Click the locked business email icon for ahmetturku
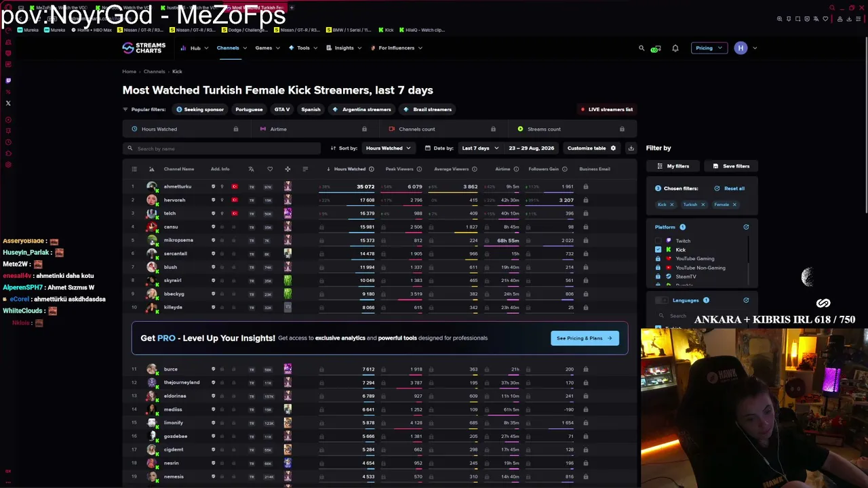 (x=585, y=186)
